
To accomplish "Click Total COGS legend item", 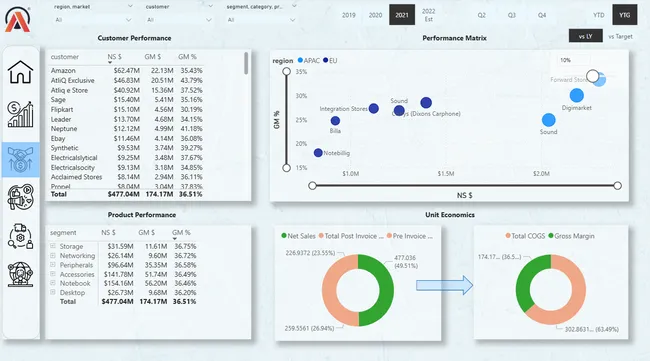I will click(525, 236).
